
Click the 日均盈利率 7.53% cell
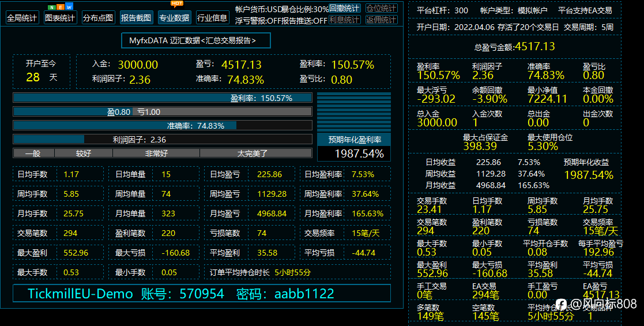click(x=345, y=174)
